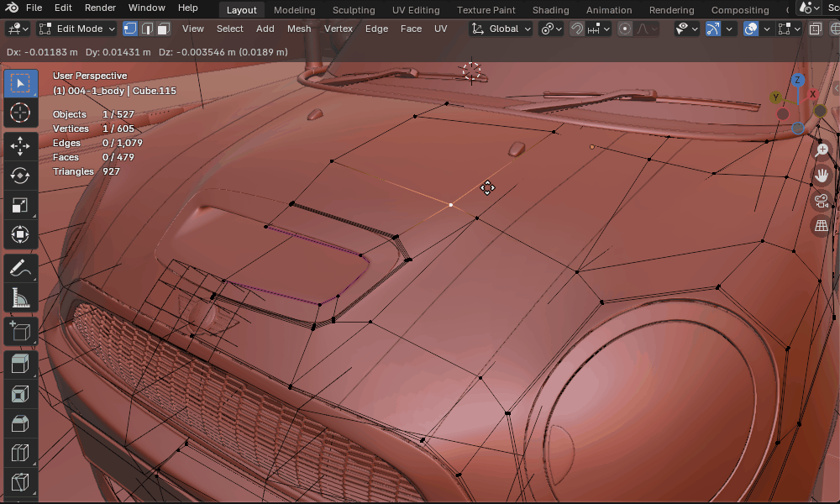Toggle proportional editing
The image size is (840, 504).
[625, 29]
